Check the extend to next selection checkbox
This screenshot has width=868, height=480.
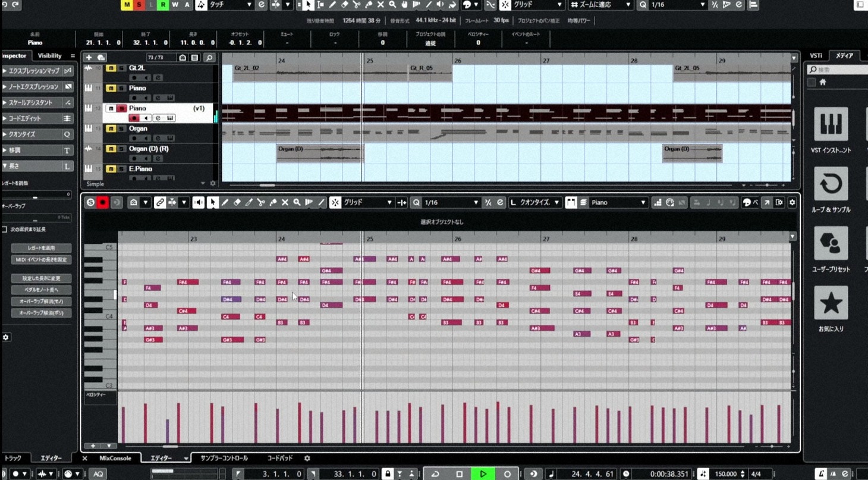coord(5,229)
